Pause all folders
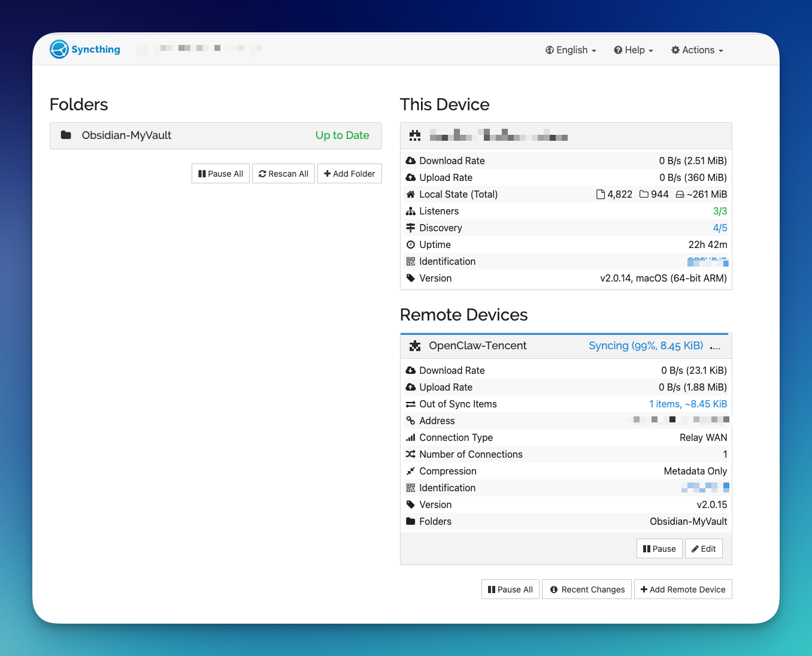This screenshot has height=656, width=812. coord(220,174)
